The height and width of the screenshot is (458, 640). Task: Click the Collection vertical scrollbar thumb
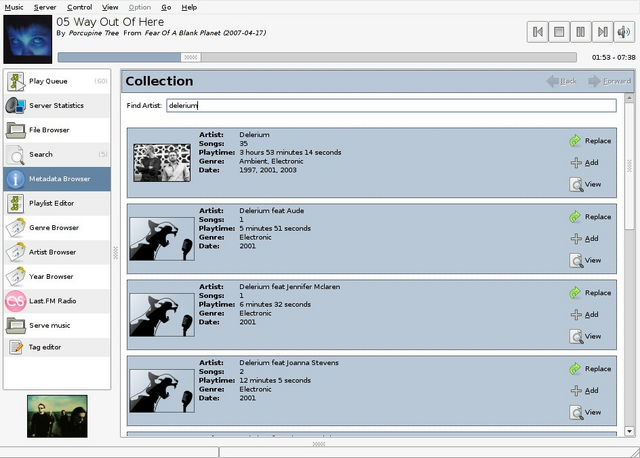coord(629,166)
